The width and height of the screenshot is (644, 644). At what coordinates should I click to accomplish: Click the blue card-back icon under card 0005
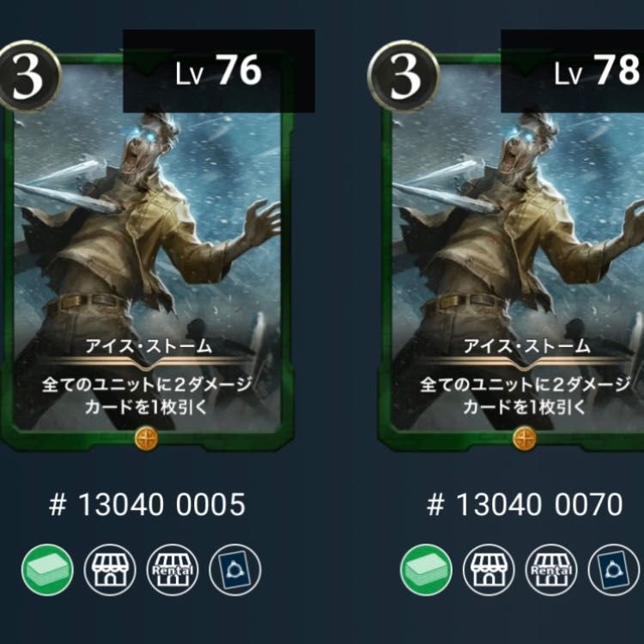(x=235, y=569)
